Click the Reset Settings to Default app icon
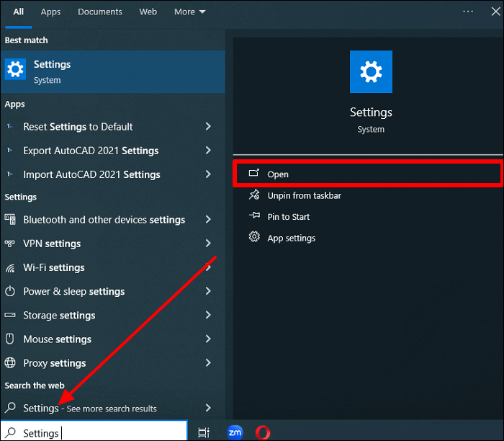This screenshot has height=441, width=504. [x=10, y=126]
